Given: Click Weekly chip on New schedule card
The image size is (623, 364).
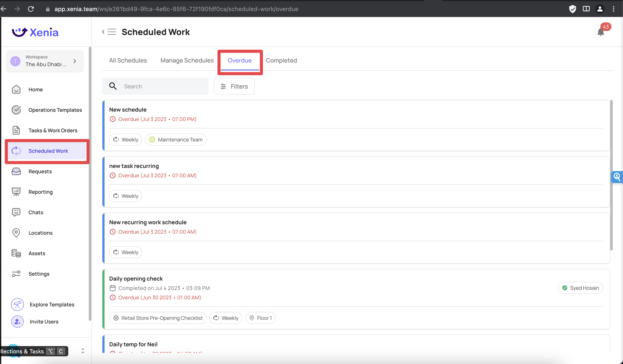Looking at the screenshot, I should coord(126,140).
